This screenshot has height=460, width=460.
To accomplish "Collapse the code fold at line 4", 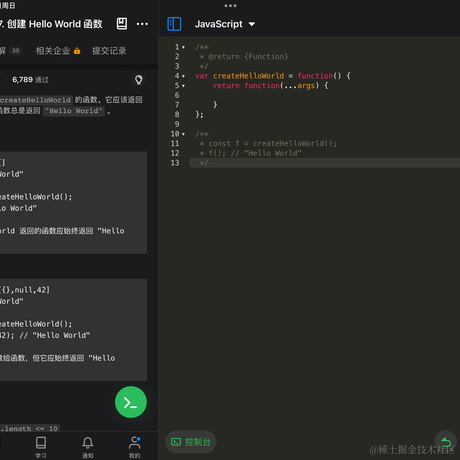I will 183,76.
